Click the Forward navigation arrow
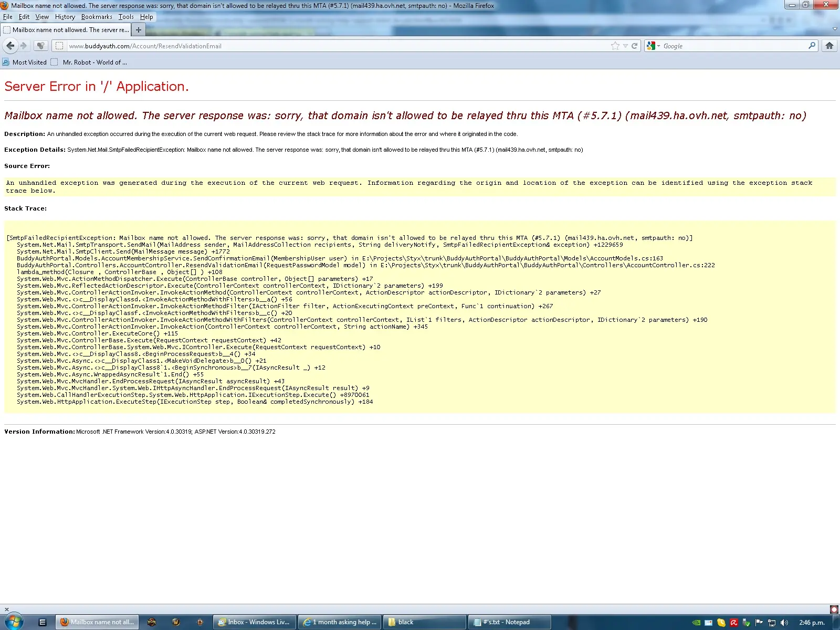The height and width of the screenshot is (630, 840). [x=24, y=46]
